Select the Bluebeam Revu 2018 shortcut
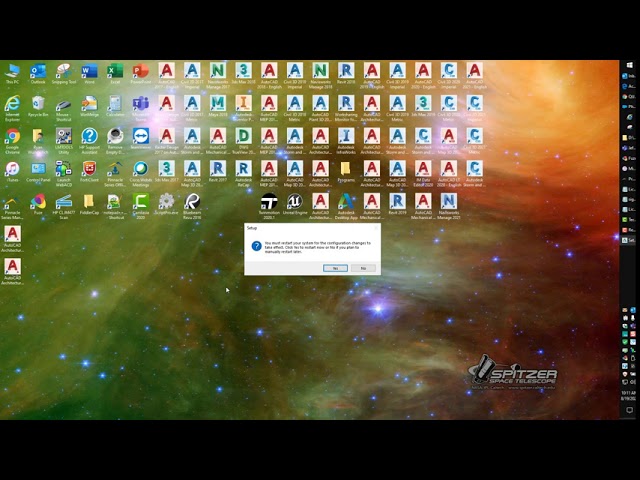Screen dimensions: 640x480 (192, 207)
